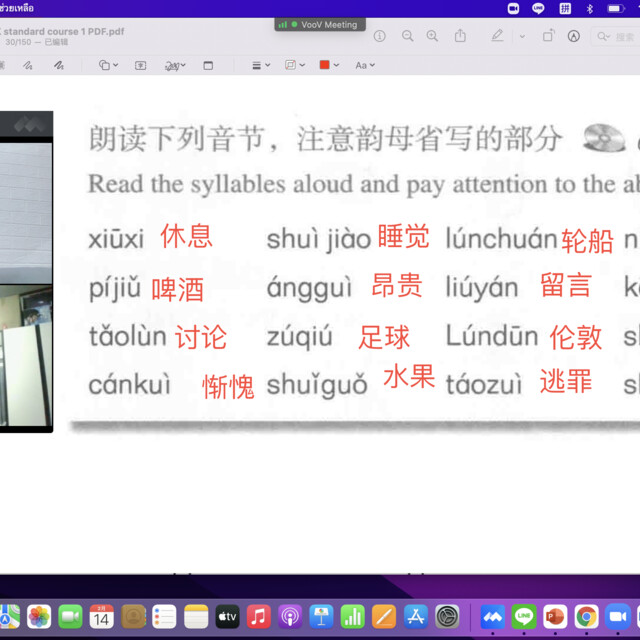This screenshot has width=640, height=640.
Task: Click the pinyin word xiūxi
Action: click(x=116, y=238)
